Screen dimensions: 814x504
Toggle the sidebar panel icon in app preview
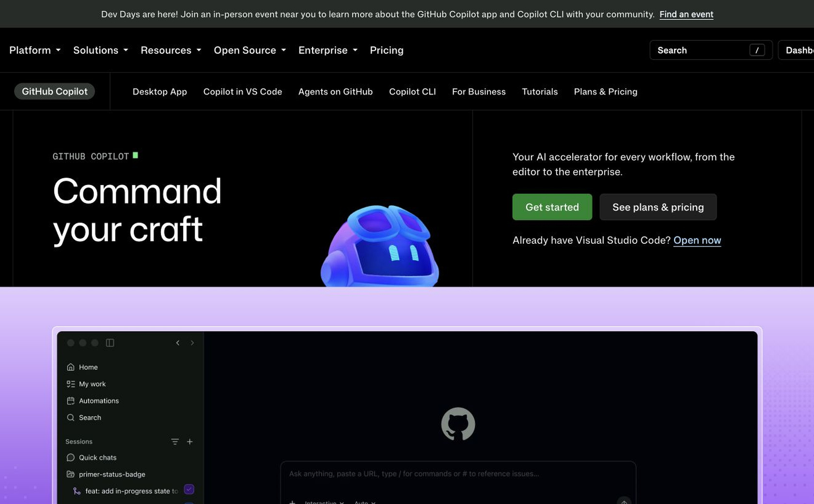(x=110, y=343)
